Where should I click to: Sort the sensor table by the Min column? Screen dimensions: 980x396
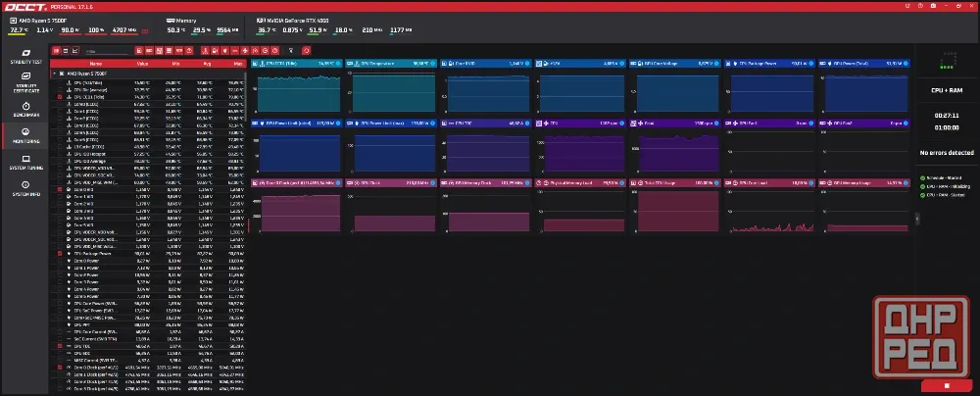click(175, 64)
